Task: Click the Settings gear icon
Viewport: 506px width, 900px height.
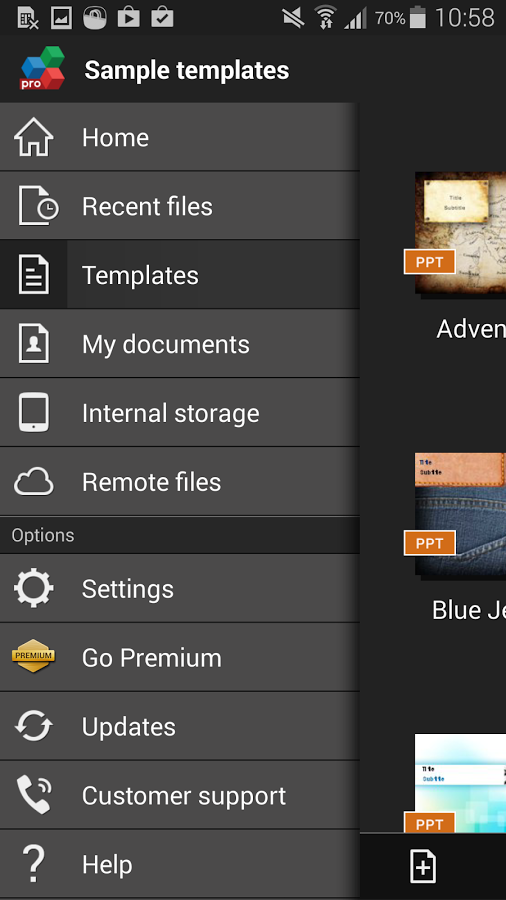Action: point(34,588)
